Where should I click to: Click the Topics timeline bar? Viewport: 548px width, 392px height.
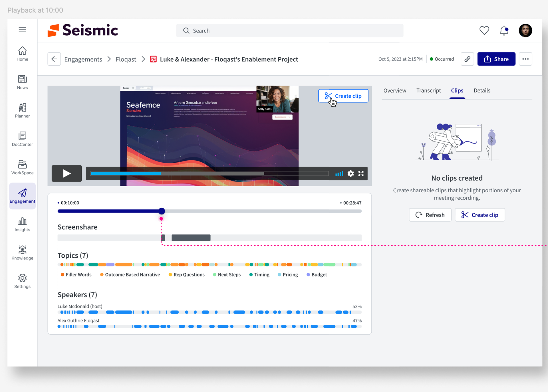209,264
